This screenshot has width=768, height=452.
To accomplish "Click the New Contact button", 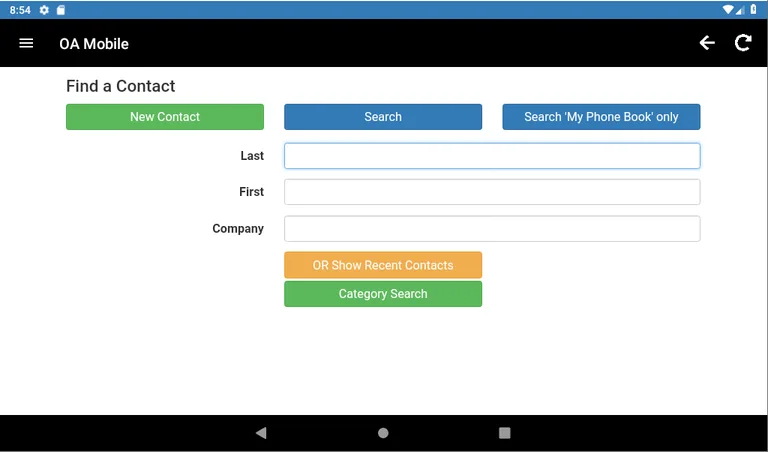I will point(165,117).
